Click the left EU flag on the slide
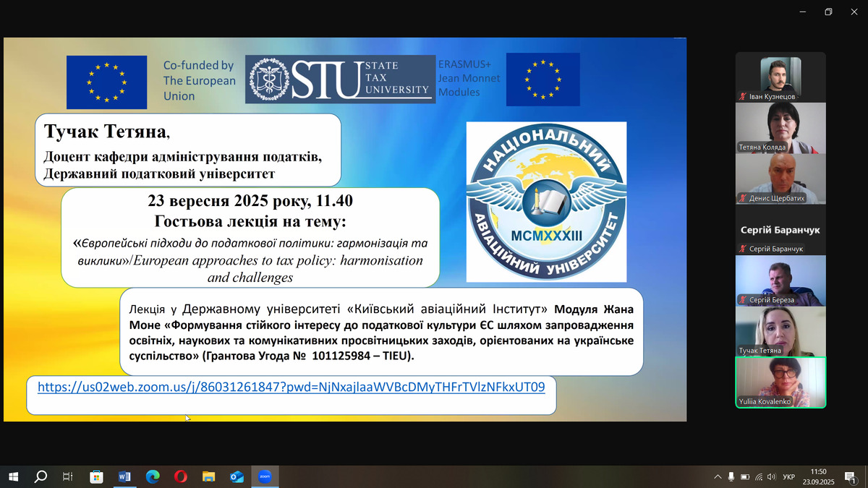Screen dimensions: 868x488 pyautogui.click(x=106, y=82)
